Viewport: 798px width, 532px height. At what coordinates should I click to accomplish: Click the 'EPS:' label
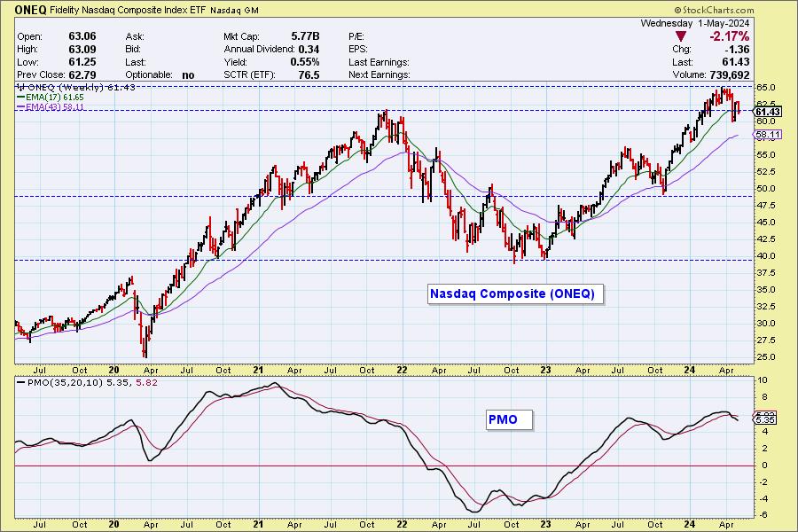tap(358, 50)
